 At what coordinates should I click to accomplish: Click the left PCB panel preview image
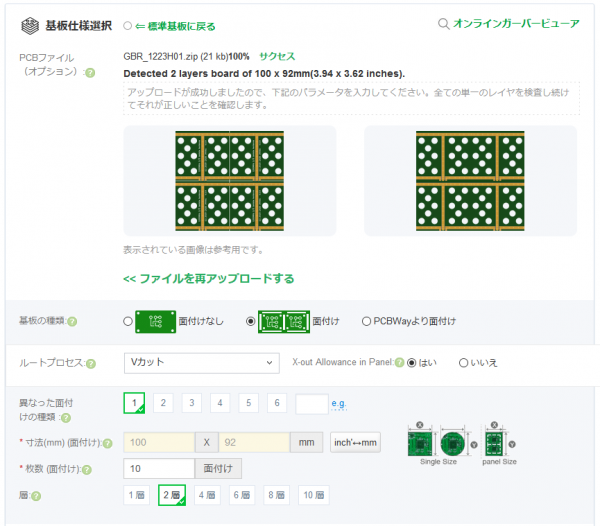(x=230, y=181)
